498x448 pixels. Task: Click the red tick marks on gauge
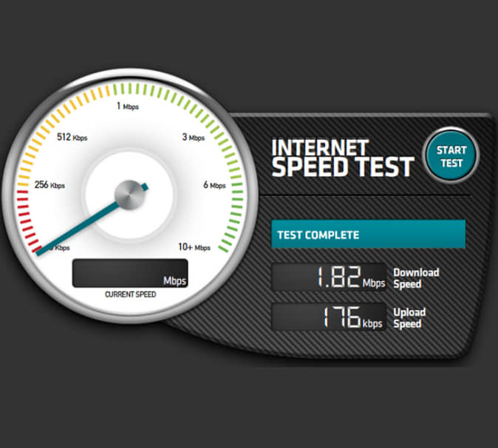pyautogui.click(x=27, y=221)
